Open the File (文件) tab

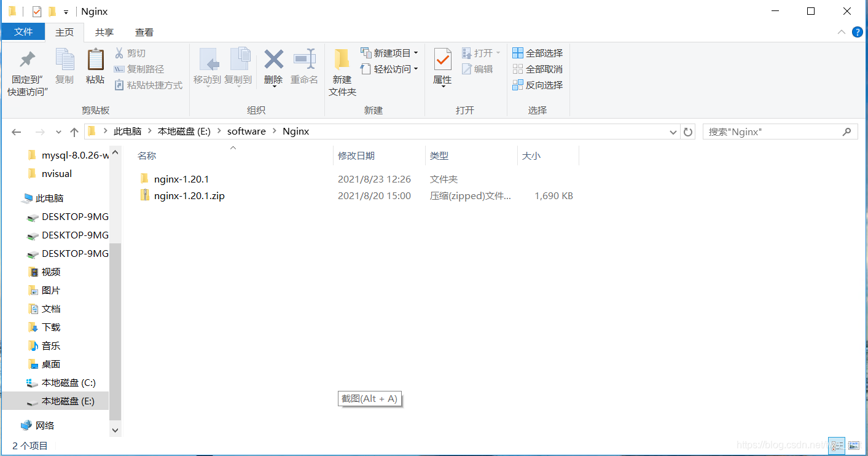click(23, 32)
